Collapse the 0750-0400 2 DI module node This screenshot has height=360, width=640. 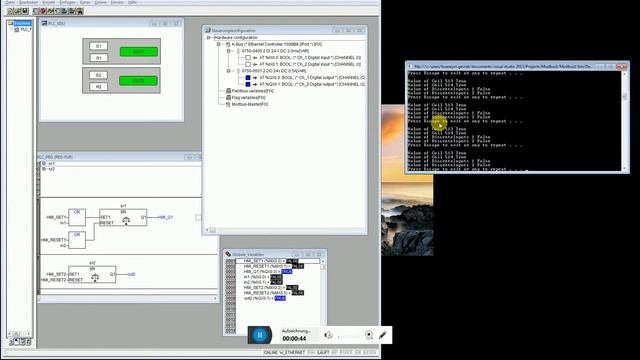coord(229,51)
